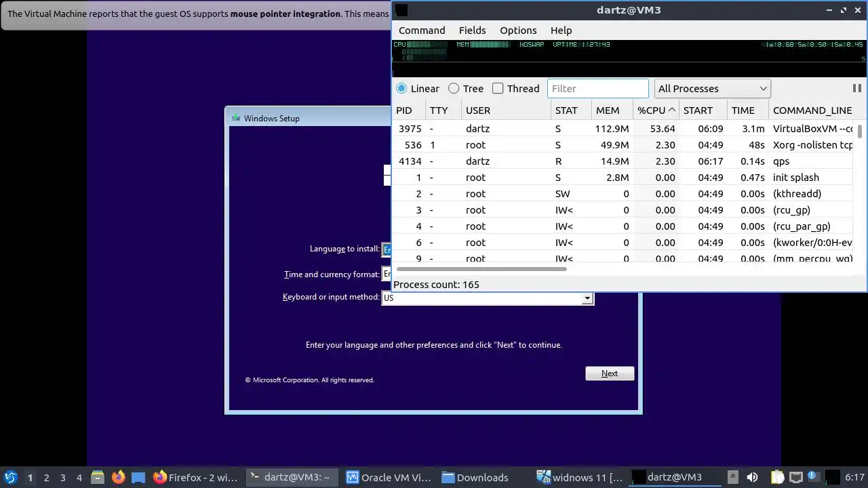Select the init splash process row

coord(624,178)
